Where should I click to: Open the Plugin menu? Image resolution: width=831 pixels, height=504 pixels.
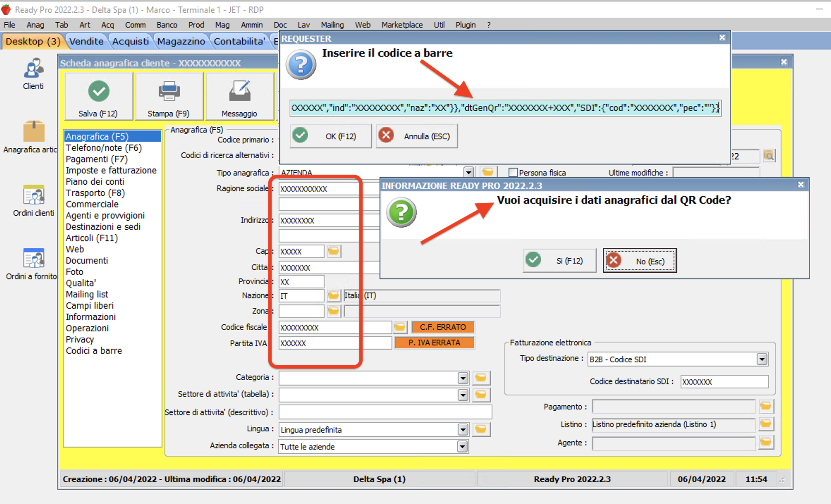pos(466,25)
